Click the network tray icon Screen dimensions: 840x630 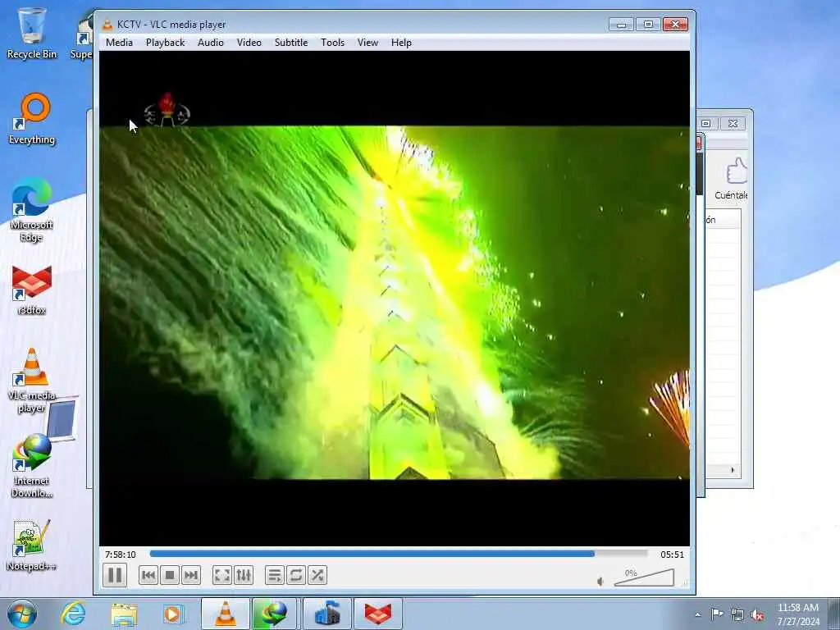click(x=737, y=615)
